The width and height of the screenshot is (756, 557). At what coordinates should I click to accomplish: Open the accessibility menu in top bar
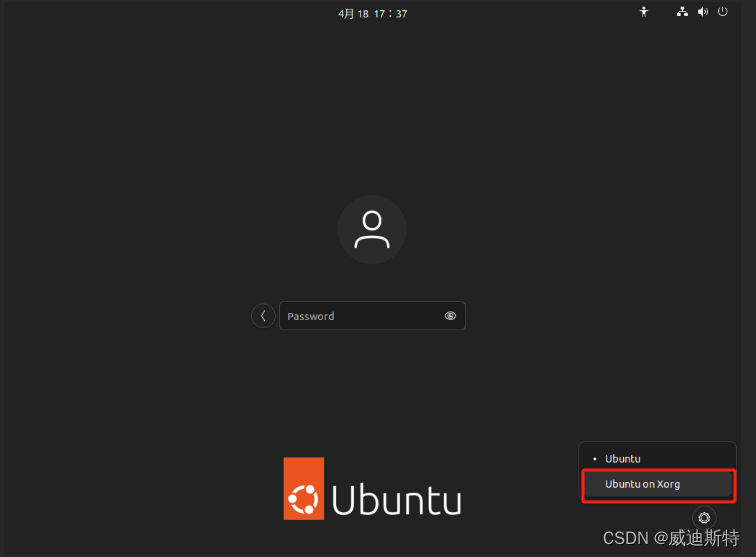tap(644, 12)
